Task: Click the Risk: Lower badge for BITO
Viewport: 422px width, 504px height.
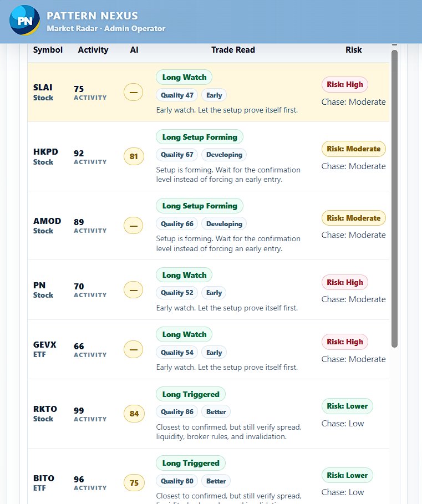Action: [x=347, y=475]
